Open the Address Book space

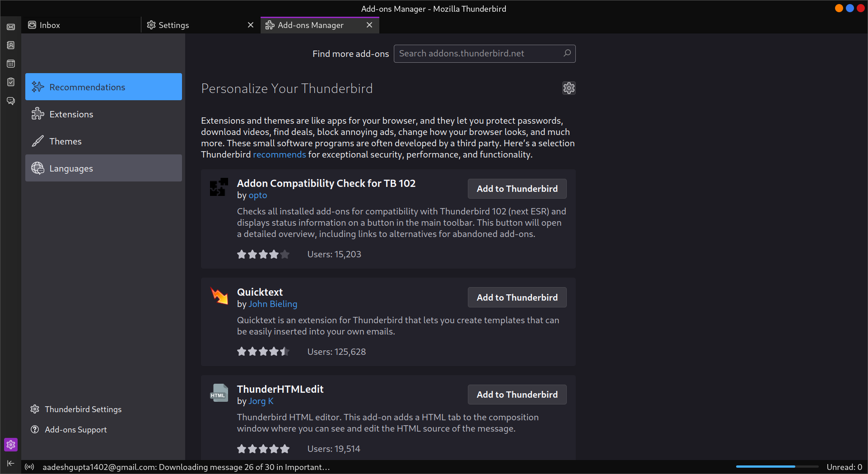(11, 45)
